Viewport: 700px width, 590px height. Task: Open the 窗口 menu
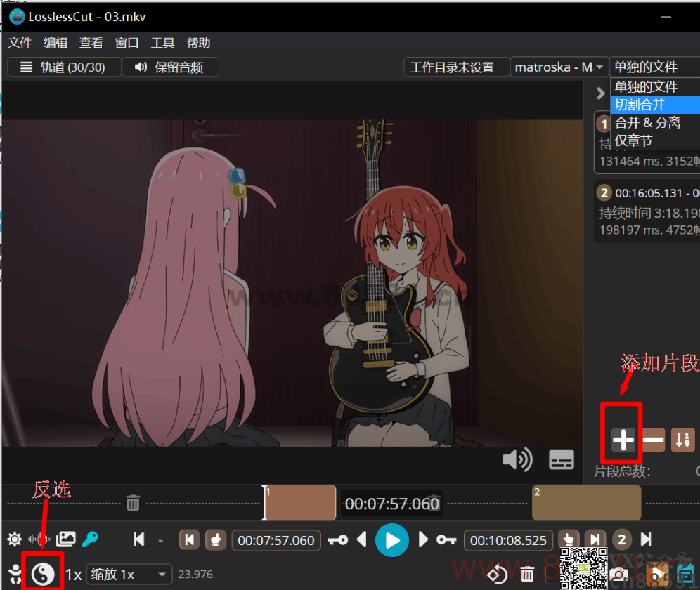click(x=127, y=43)
